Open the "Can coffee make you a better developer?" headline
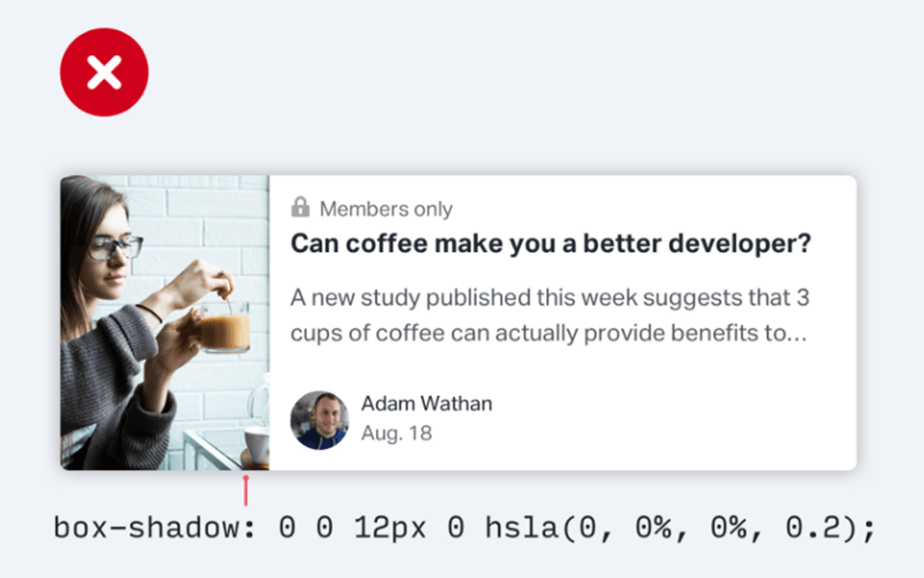 (551, 243)
